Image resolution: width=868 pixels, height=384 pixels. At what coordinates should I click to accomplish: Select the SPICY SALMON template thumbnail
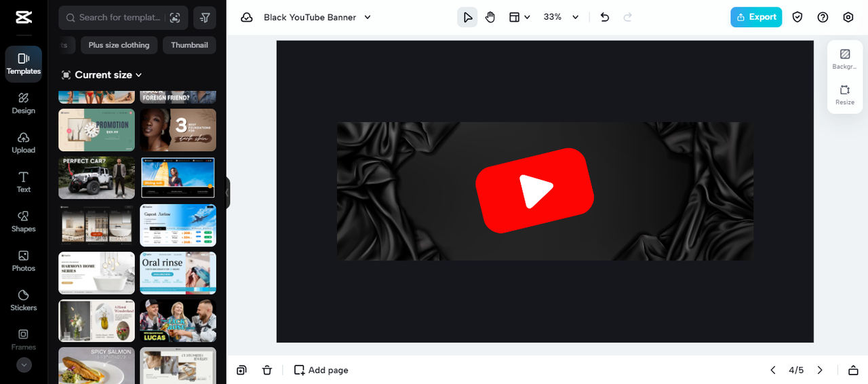point(96,365)
